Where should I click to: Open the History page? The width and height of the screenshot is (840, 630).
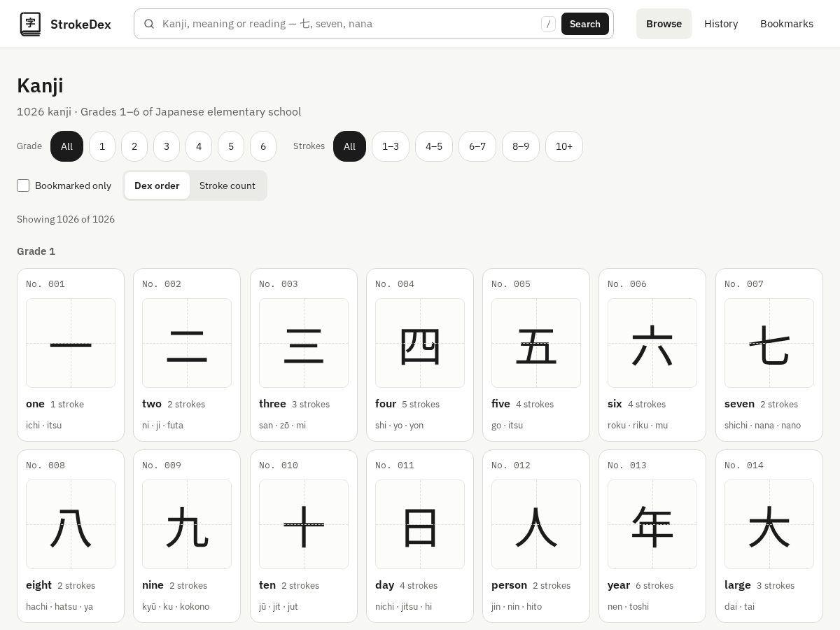point(721,24)
